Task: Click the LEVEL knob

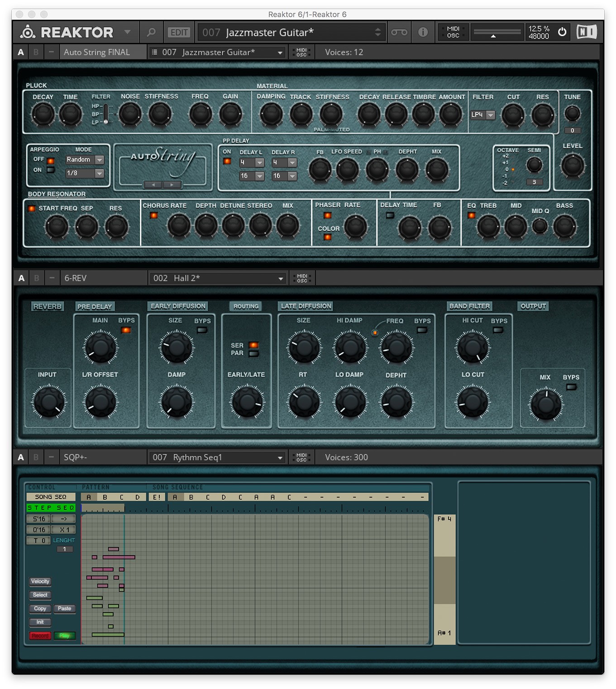Action: pos(572,166)
